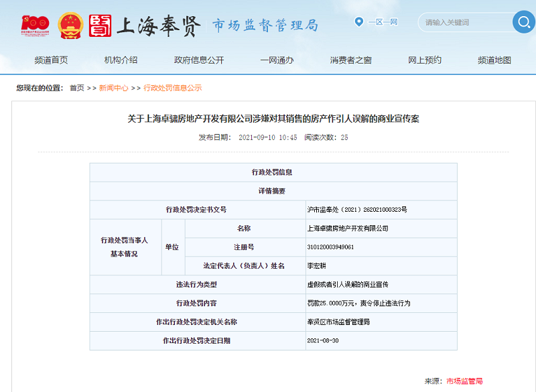Open the 一网通办 menu entry
The height and width of the screenshot is (392, 536).
tap(275, 59)
